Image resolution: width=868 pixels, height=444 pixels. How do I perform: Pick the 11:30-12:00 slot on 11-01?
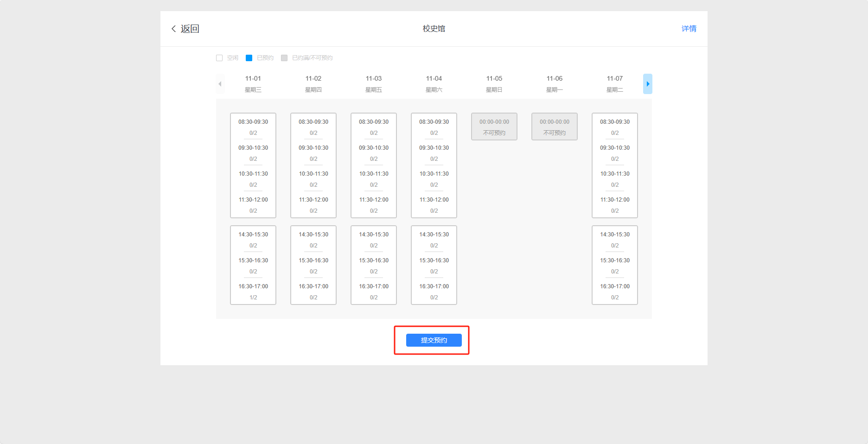(253, 205)
